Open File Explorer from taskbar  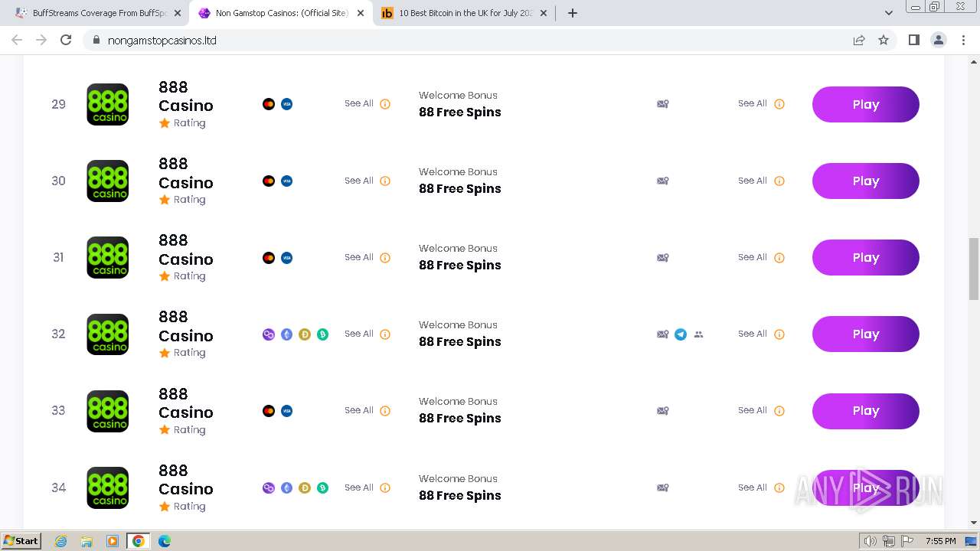[x=87, y=541]
